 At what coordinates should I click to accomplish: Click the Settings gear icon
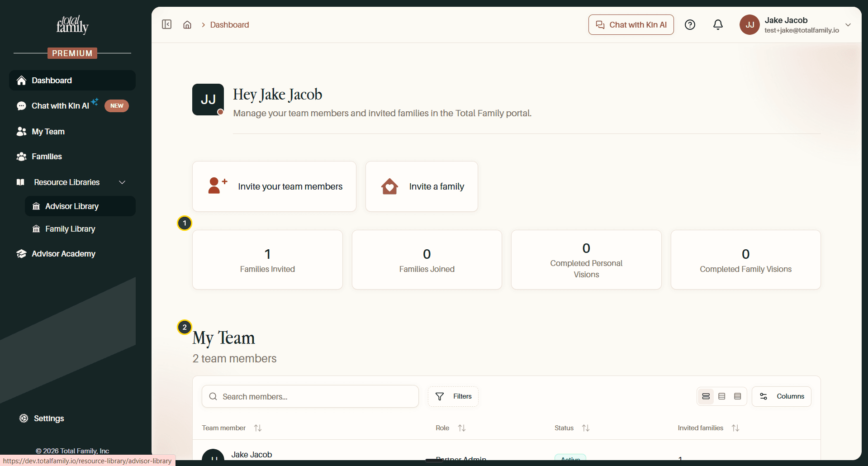pyautogui.click(x=24, y=418)
